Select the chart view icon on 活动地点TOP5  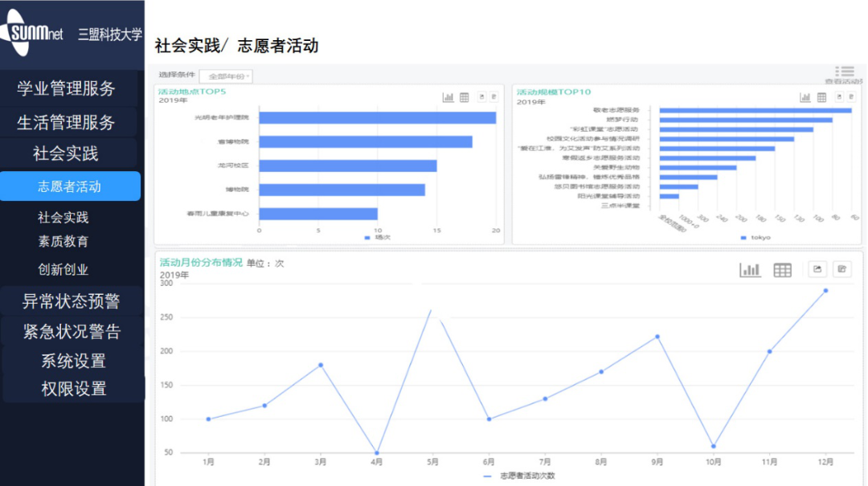448,96
